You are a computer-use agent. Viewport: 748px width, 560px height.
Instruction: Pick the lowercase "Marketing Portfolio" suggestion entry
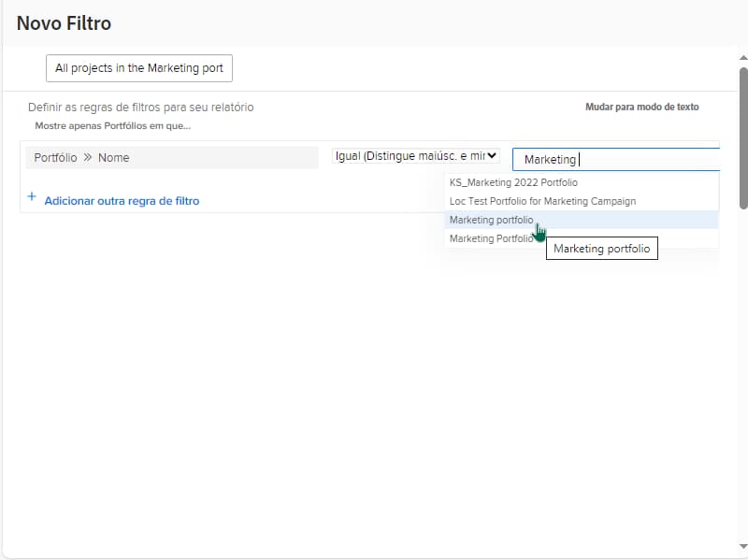[488, 238]
